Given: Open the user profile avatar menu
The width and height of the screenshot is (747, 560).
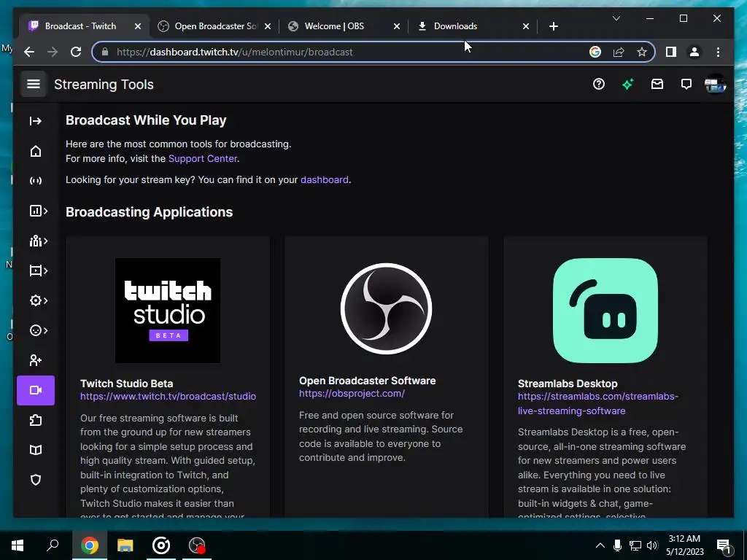Looking at the screenshot, I should click(x=715, y=85).
